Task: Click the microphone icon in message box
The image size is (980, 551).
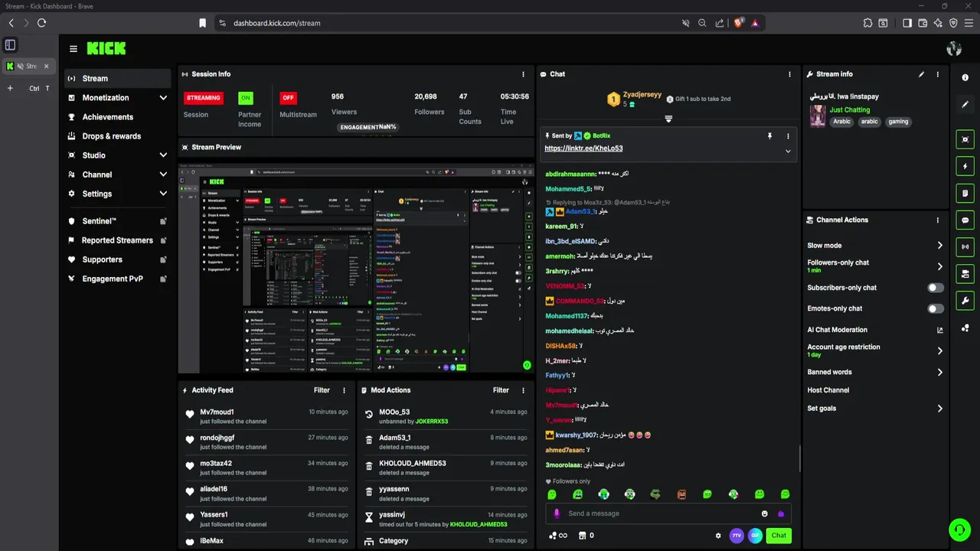Action: pyautogui.click(x=557, y=514)
